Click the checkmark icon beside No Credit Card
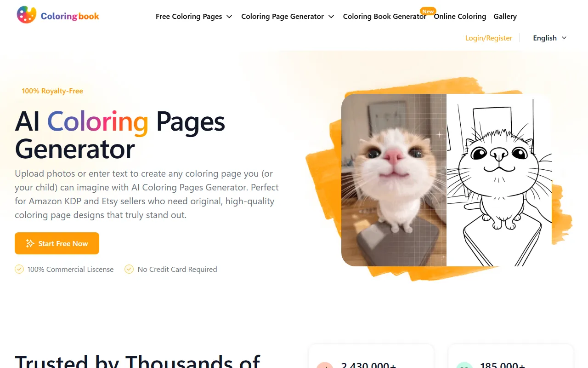This screenshot has width=588, height=368. pyautogui.click(x=129, y=269)
